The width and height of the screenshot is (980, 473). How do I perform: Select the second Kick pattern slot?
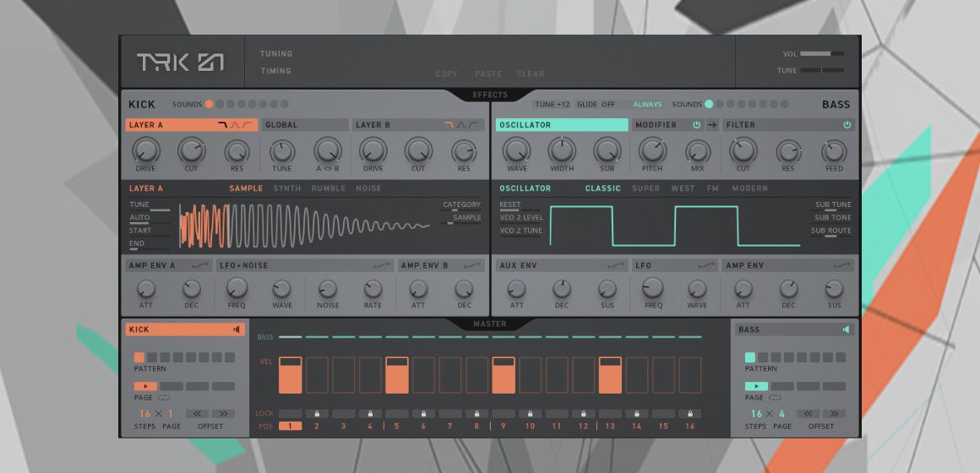[152, 357]
